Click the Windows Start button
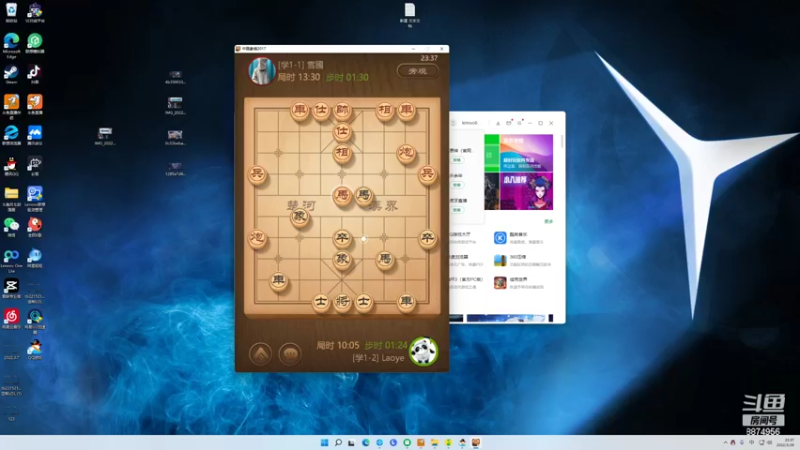The image size is (800, 450). 324,442
